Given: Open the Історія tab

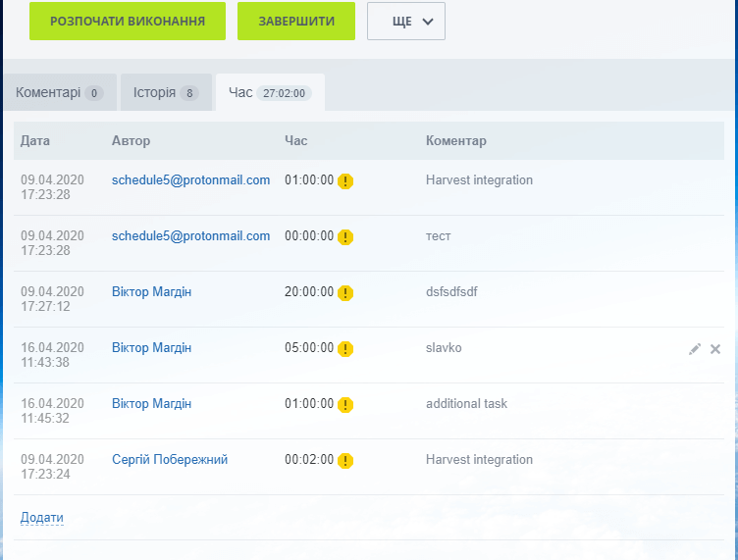Looking at the screenshot, I should [166, 92].
